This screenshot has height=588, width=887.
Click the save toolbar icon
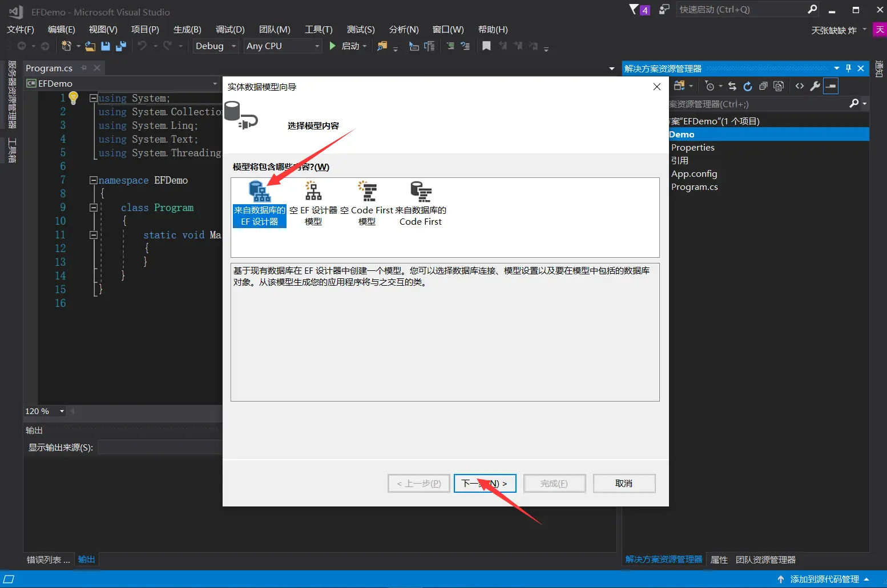[106, 46]
